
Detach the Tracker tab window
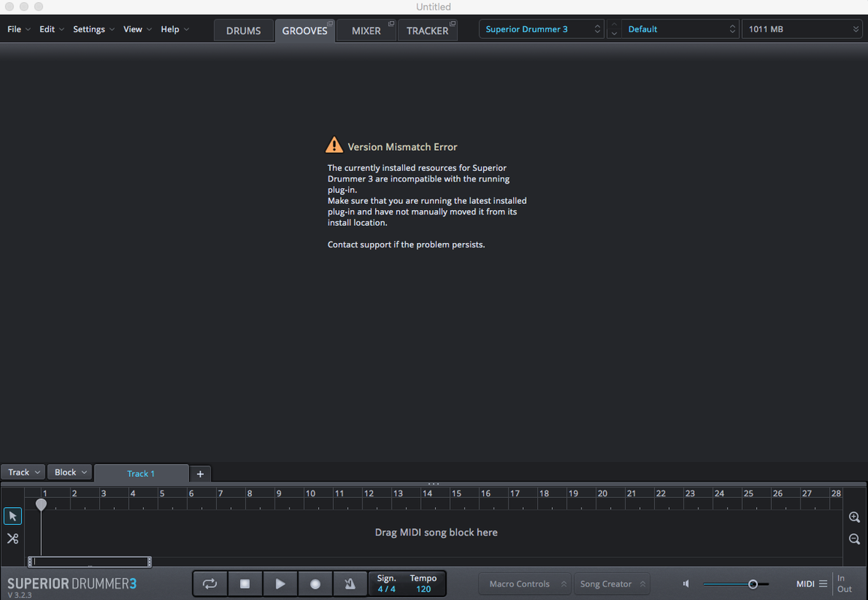pos(452,23)
